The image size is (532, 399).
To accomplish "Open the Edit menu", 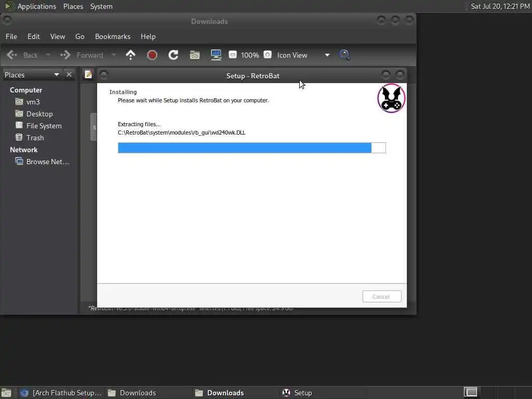I will pyautogui.click(x=34, y=36).
